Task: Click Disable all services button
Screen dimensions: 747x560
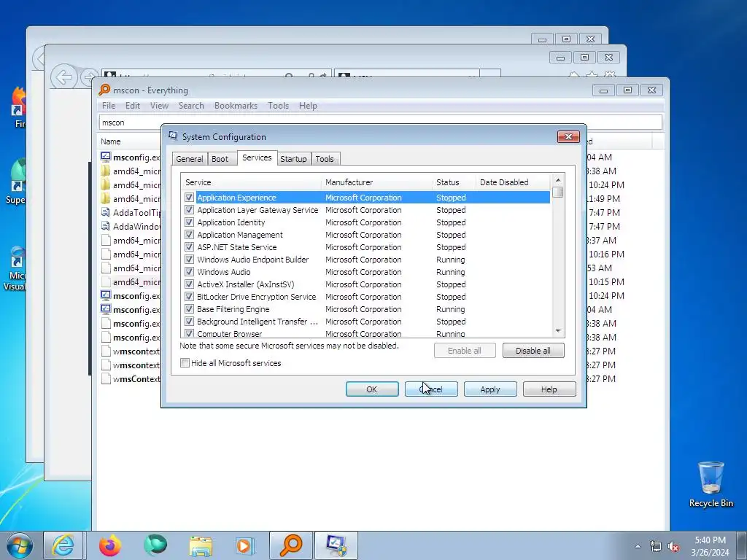Action: point(533,351)
